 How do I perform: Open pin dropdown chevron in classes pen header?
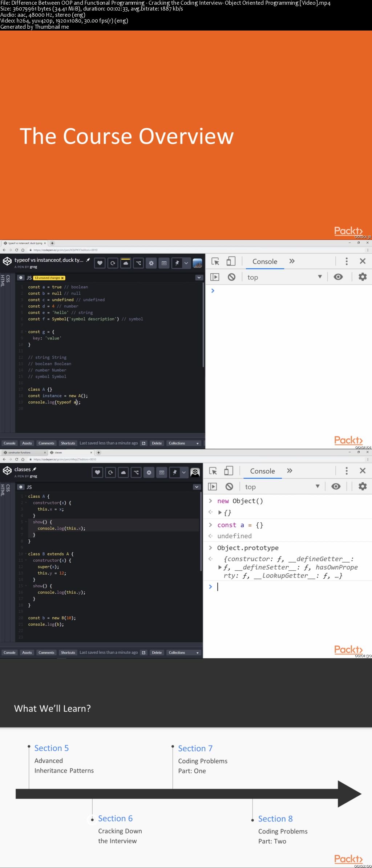(184, 472)
